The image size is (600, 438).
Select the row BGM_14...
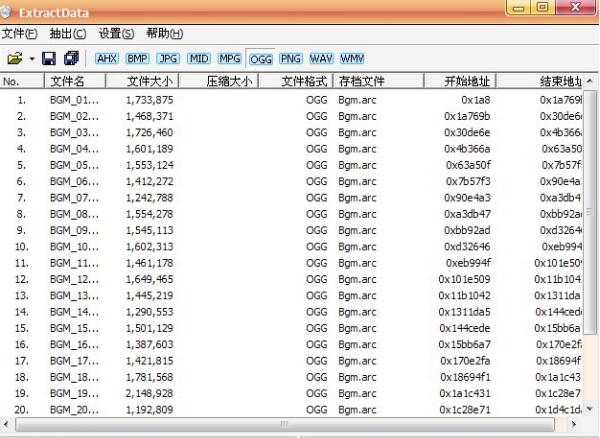pyautogui.click(x=292, y=312)
